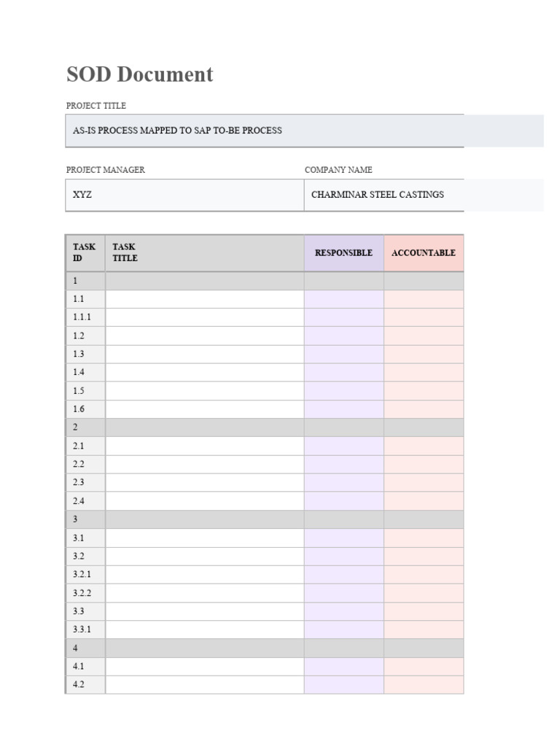The width and height of the screenshot is (560, 747).
Task: Click the Task Title cell for row 3.2.1
Action: (204, 574)
